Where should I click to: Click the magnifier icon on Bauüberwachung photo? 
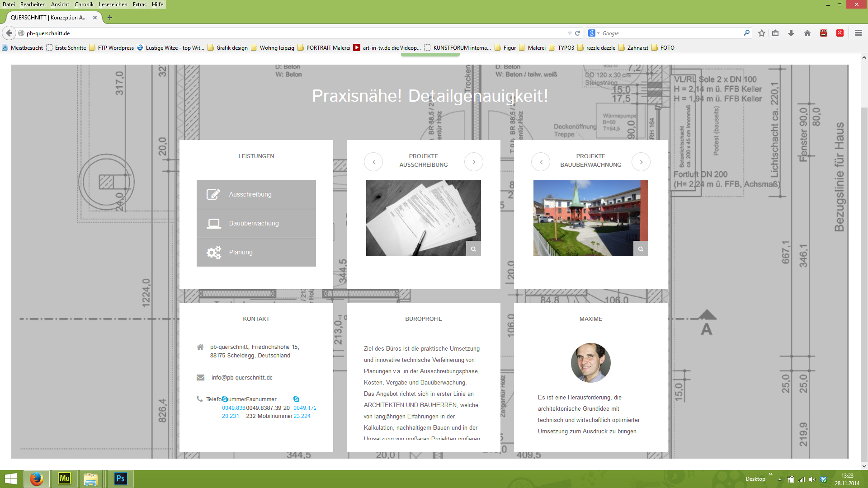click(641, 249)
